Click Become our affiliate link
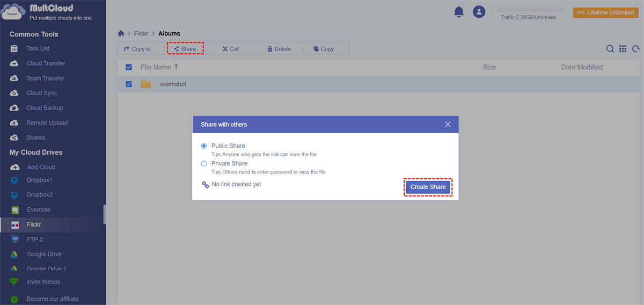The height and width of the screenshot is (305, 644). [53, 299]
